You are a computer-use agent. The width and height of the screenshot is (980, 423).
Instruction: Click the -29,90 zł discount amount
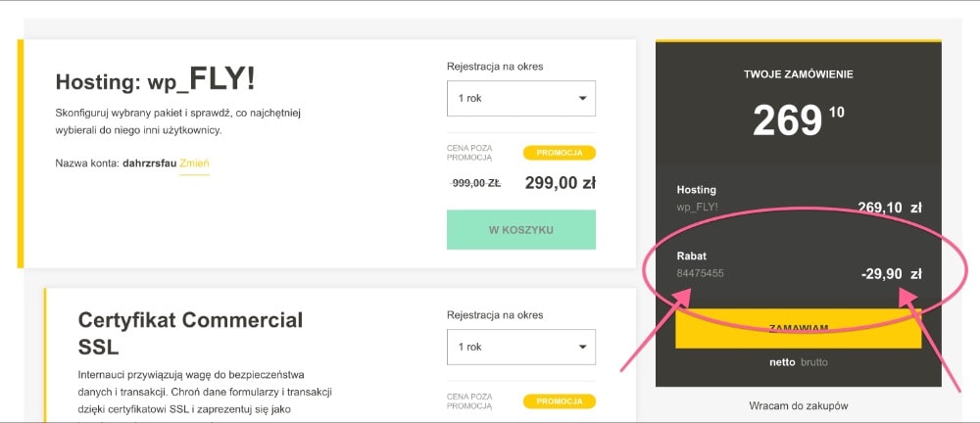[891, 274]
